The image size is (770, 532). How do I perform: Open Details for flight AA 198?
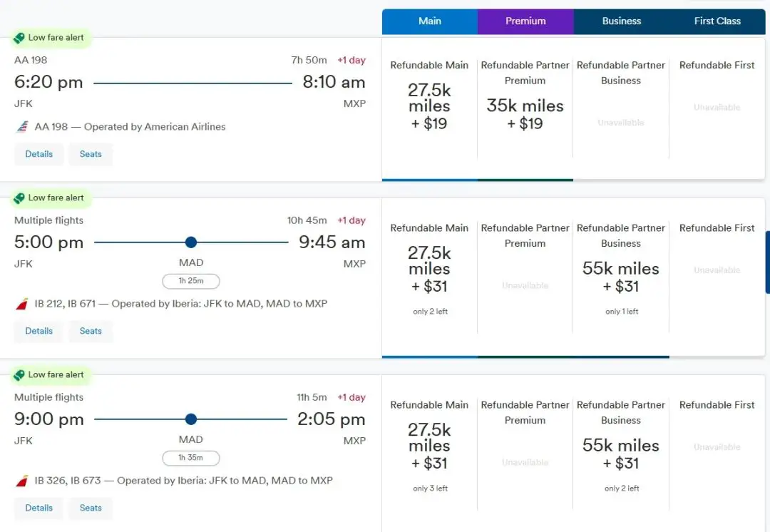39,154
